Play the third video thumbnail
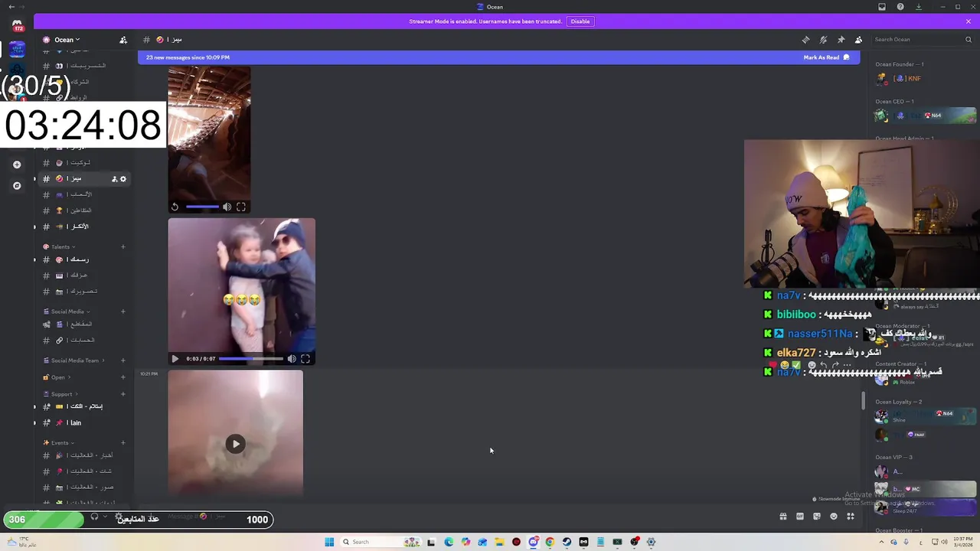This screenshot has height=551, width=980. [236, 444]
